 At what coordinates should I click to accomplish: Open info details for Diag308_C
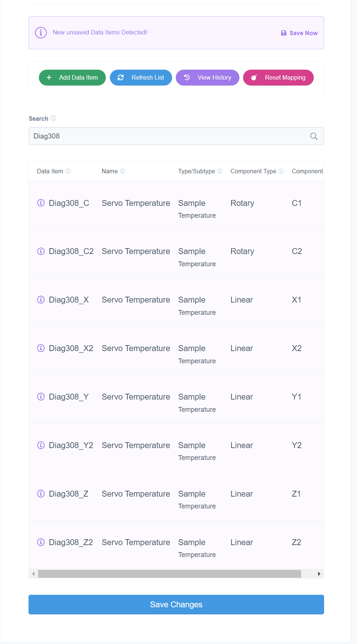(x=41, y=203)
